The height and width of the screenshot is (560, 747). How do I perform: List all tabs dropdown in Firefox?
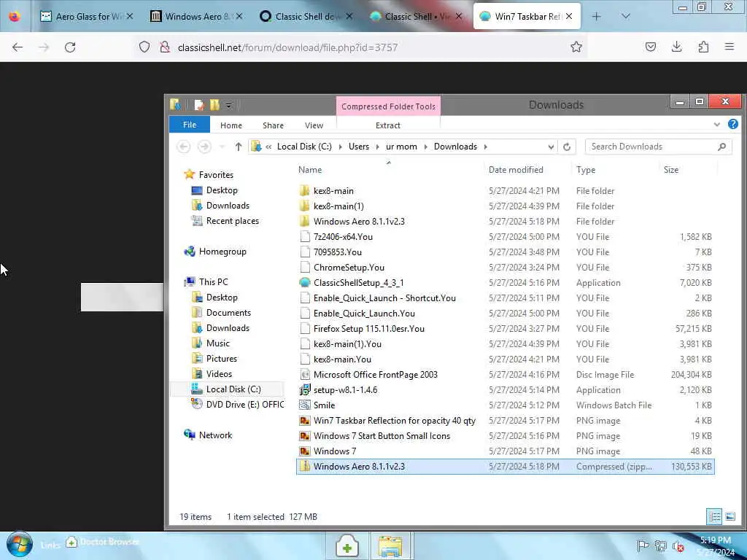pos(626,16)
